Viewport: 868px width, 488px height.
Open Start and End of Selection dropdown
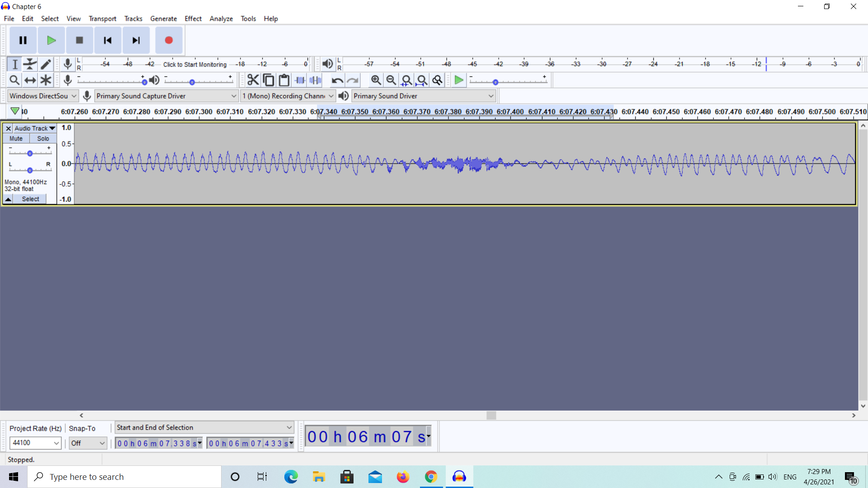pos(204,427)
